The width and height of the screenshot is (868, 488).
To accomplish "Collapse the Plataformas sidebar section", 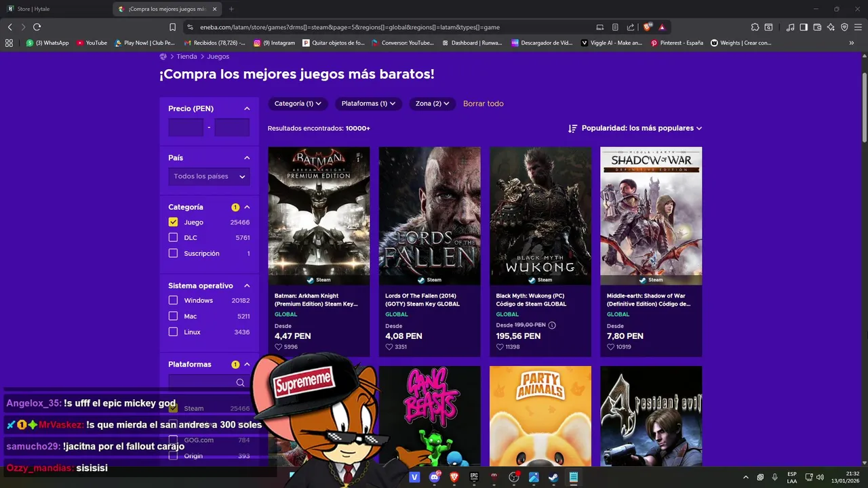I will tap(247, 364).
